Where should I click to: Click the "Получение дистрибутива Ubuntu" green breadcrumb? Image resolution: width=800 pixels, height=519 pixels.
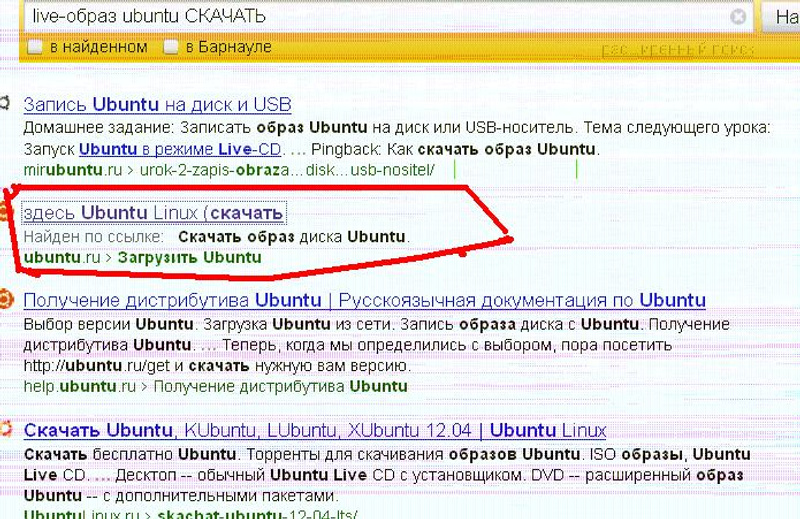(281, 386)
